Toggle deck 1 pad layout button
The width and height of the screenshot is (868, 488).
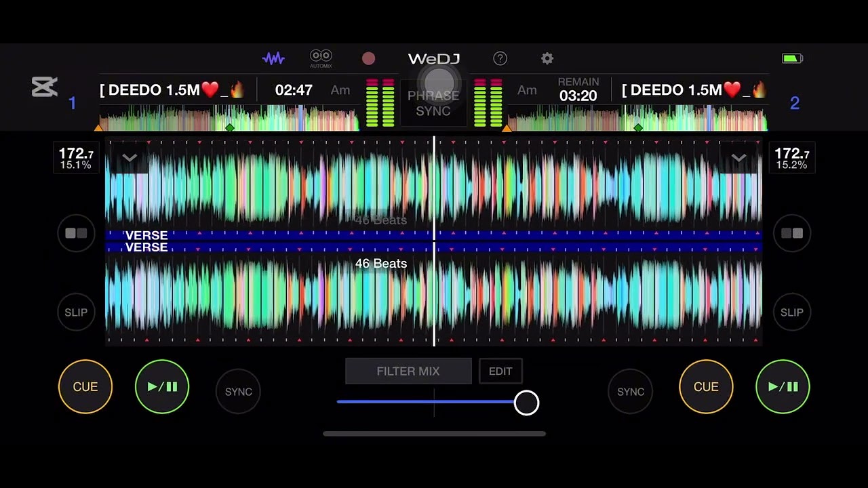coord(76,233)
